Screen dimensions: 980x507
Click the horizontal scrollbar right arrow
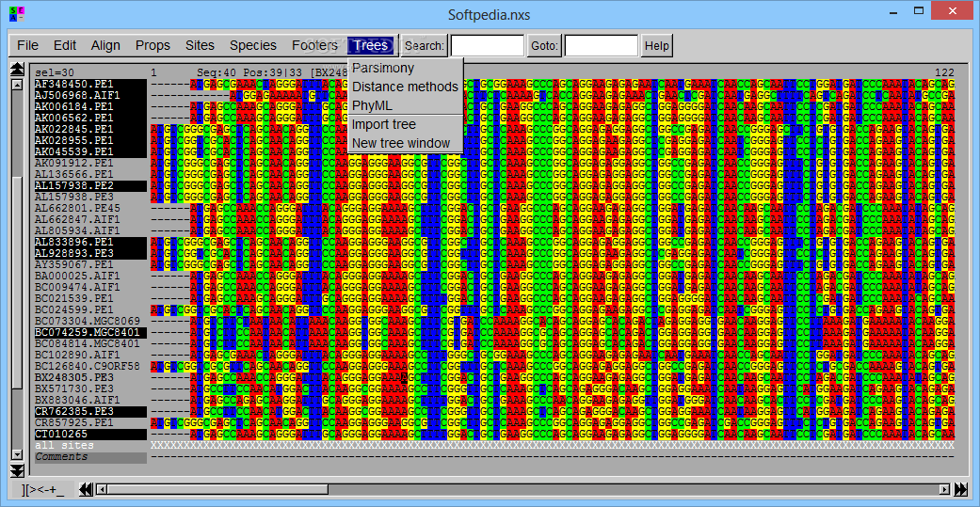click(x=945, y=489)
